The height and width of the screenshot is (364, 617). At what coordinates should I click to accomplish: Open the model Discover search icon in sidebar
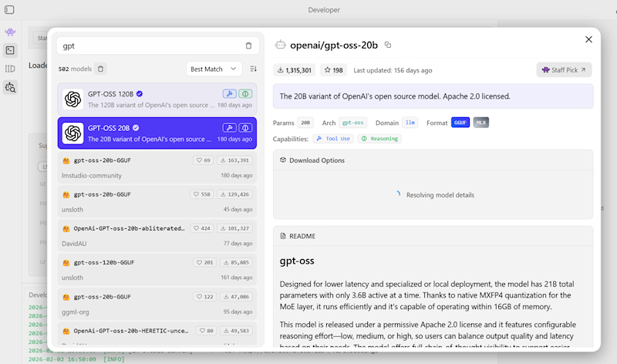click(x=10, y=88)
